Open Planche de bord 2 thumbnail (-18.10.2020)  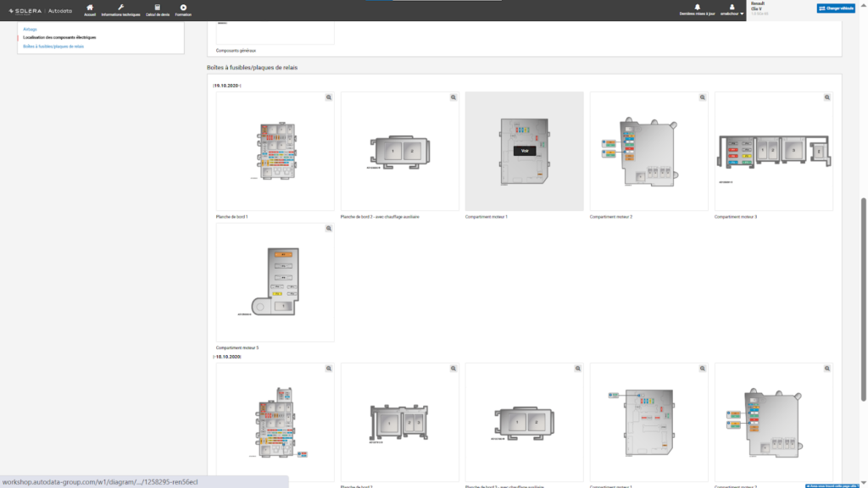[x=400, y=422]
